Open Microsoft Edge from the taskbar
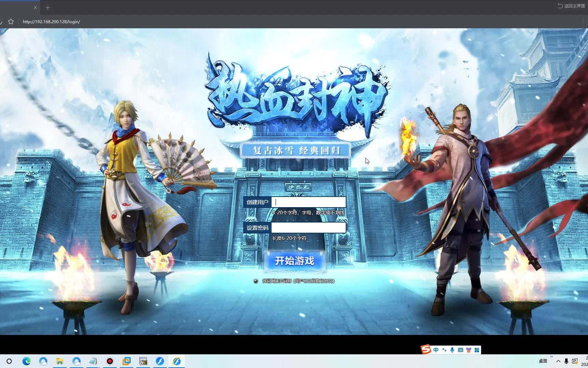The height and width of the screenshot is (368, 588). click(26, 361)
